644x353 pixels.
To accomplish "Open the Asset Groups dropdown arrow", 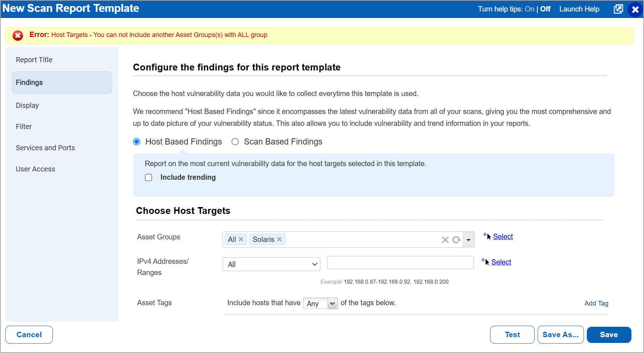I will pos(468,239).
